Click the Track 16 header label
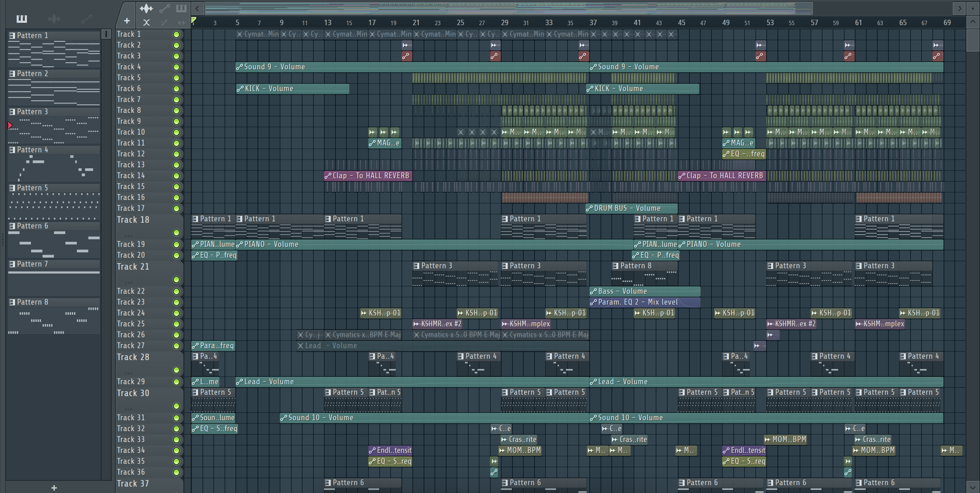Screen dimensions: 980x493 [131, 197]
